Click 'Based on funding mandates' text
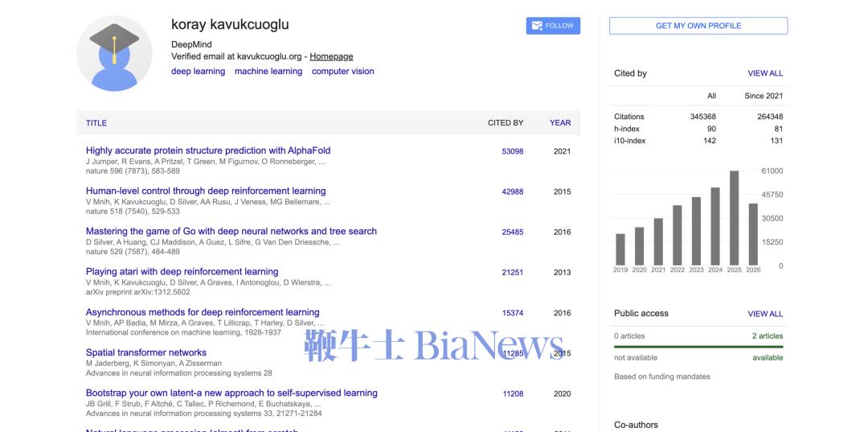Viewport: 868px width, 432px height. point(662,376)
